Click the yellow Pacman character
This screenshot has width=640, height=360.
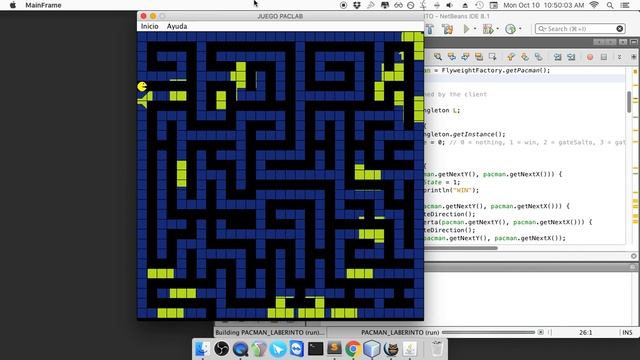[x=142, y=86]
